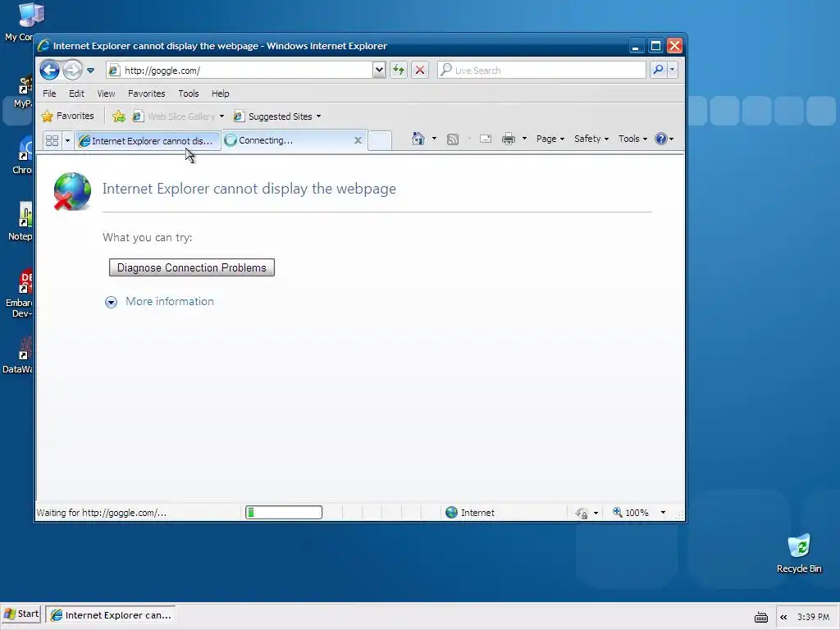This screenshot has height=630, width=840.
Task: Open recent pages dropdown beside Forward button
Action: point(90,71)
